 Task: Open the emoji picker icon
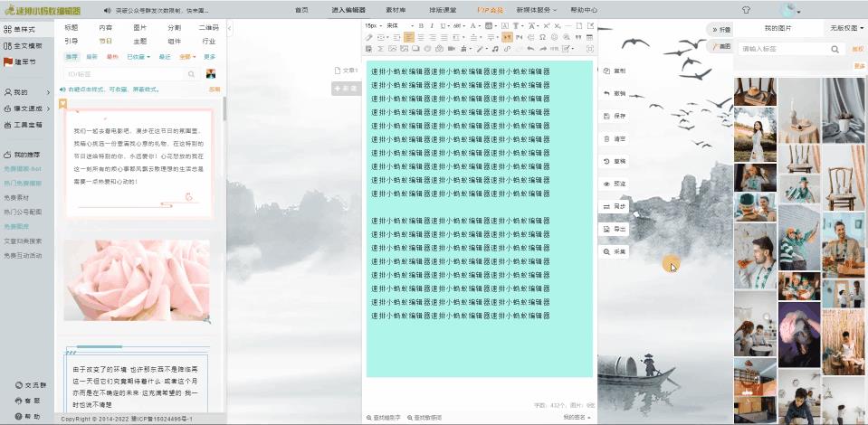(x=553, y=37)
